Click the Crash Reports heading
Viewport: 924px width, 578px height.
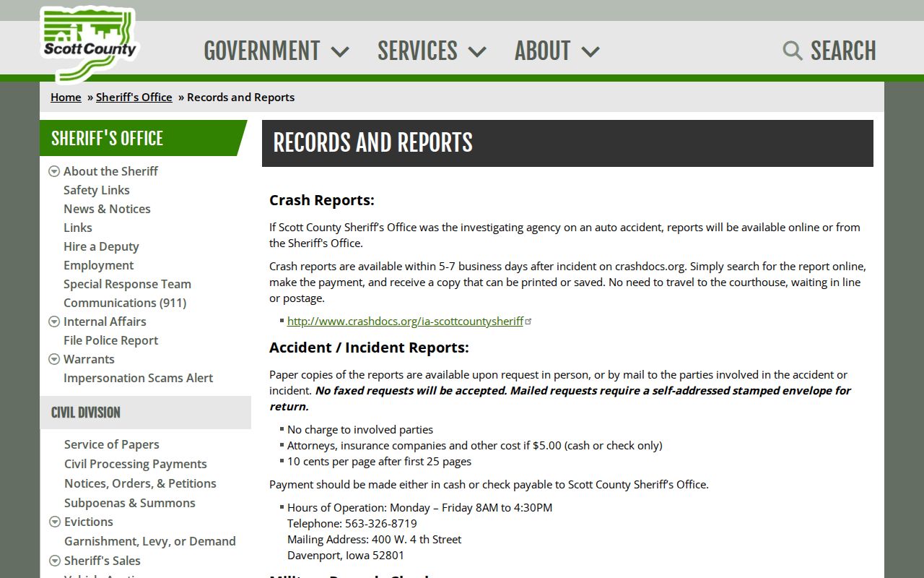click(x=322, y=200)
